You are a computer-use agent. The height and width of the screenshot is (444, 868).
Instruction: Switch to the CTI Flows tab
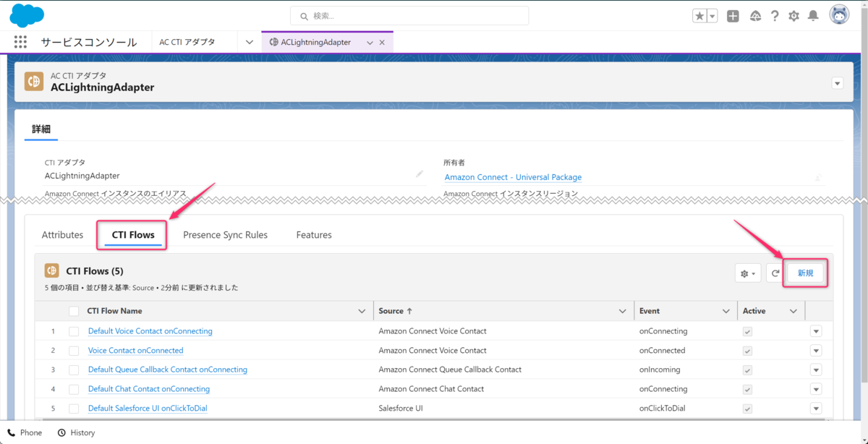point(133,235)
